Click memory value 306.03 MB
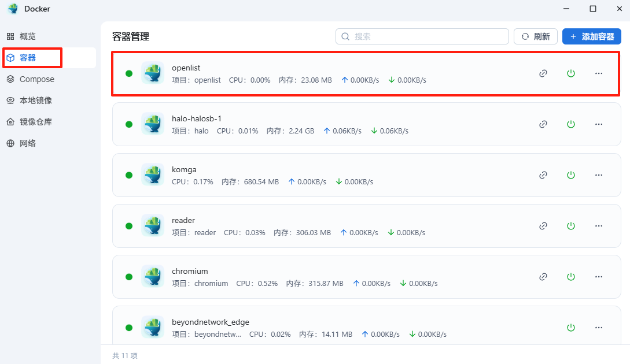The height and width of the screenshot is (364, 630). tap(314, 233)
